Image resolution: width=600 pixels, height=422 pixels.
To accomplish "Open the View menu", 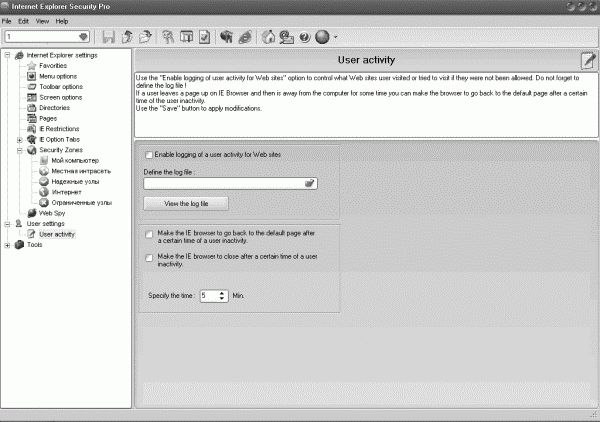I will (41, 20).
